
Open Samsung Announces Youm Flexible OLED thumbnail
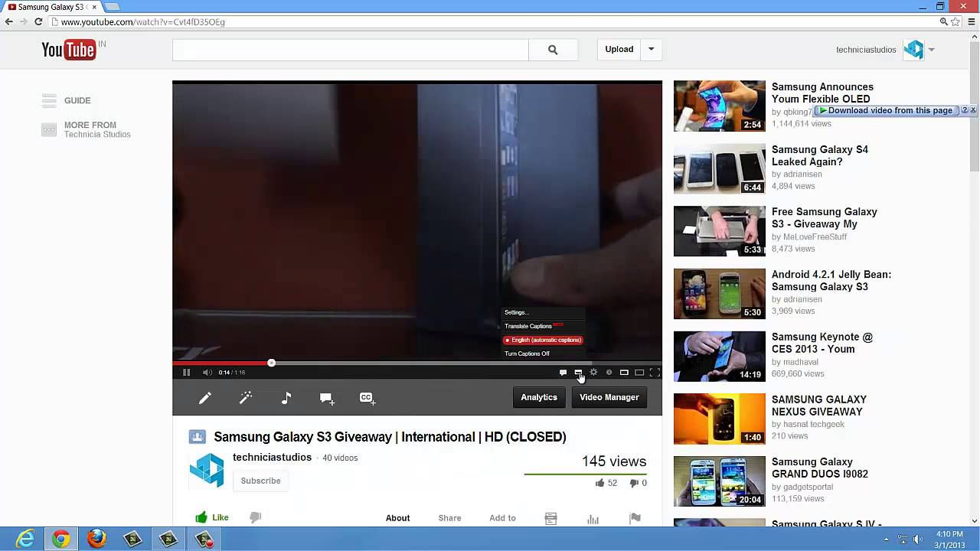pos(719,106)
